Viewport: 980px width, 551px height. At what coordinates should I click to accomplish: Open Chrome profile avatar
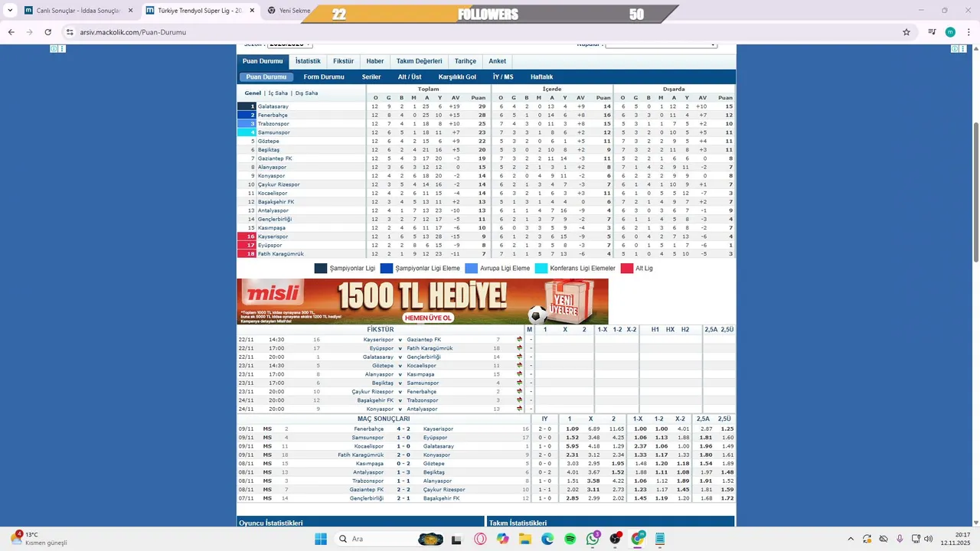pyautogui.click(x=950, y=32)
